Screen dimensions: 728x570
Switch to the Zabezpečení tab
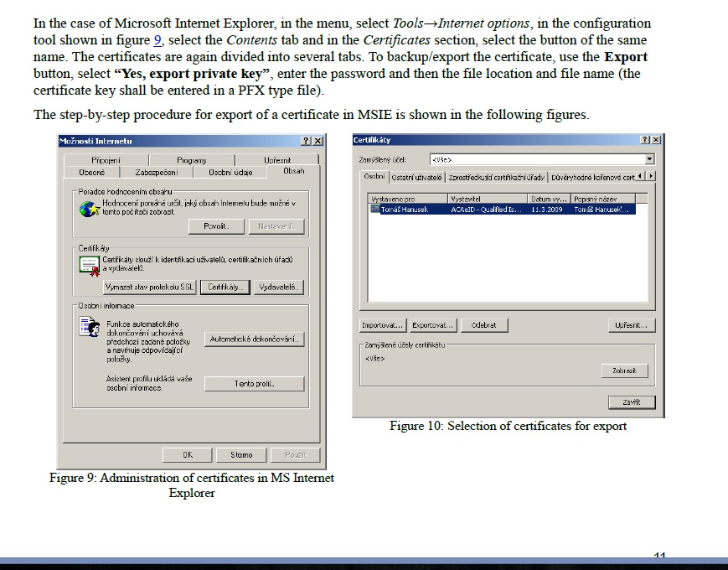(x=157, y=172)
